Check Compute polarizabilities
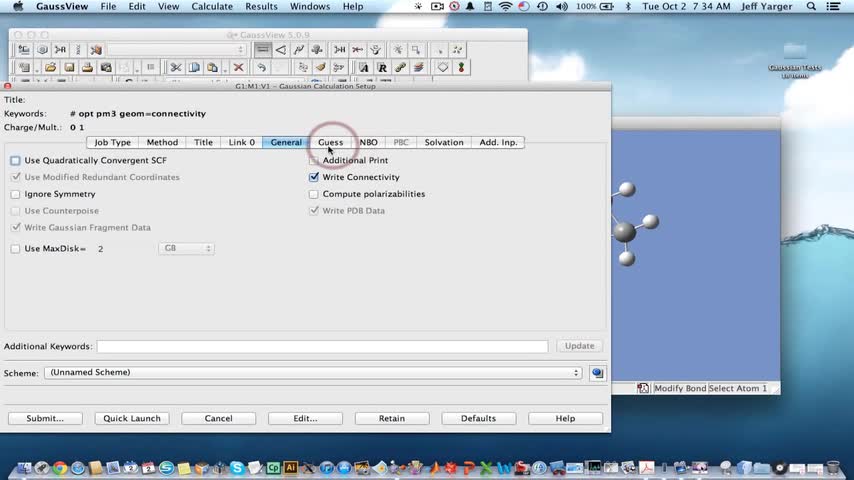The width and height of the screenshot is (854, 480). pyautogui.click(x=314, y=195)
